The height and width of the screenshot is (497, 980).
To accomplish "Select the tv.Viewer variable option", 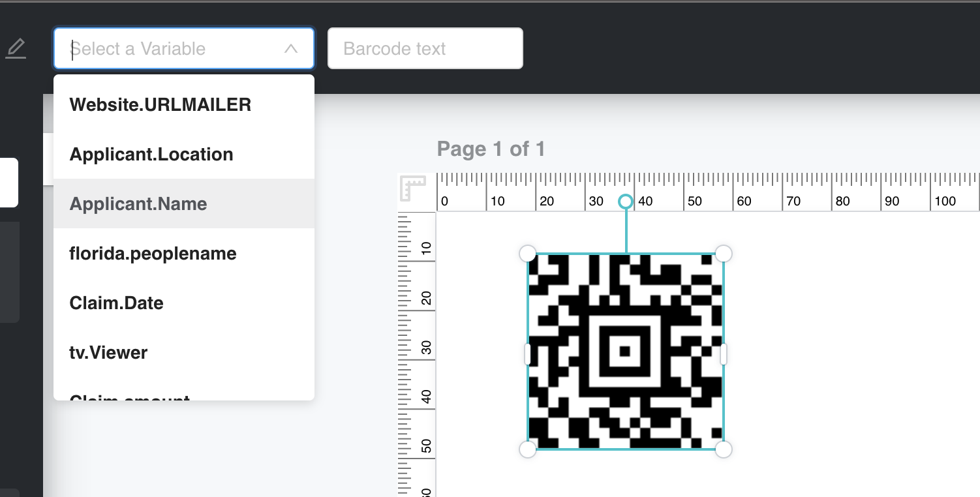I will (109, 353).
